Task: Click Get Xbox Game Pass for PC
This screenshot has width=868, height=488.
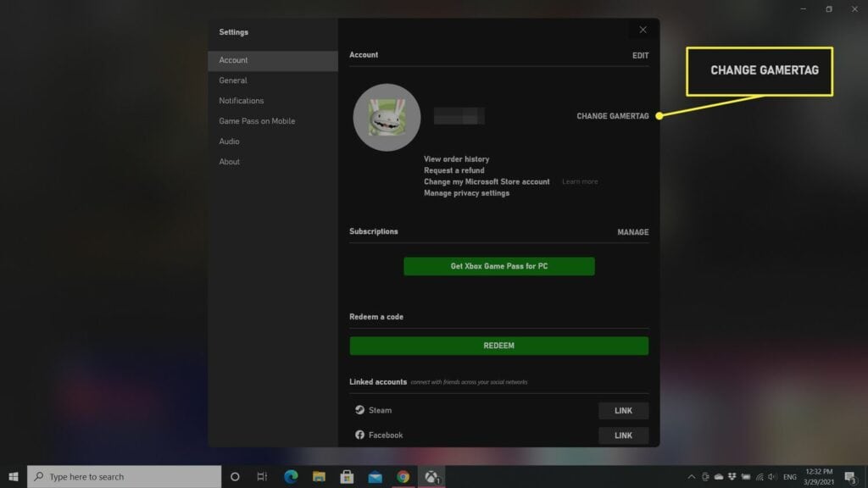Action: pos(498,265)
